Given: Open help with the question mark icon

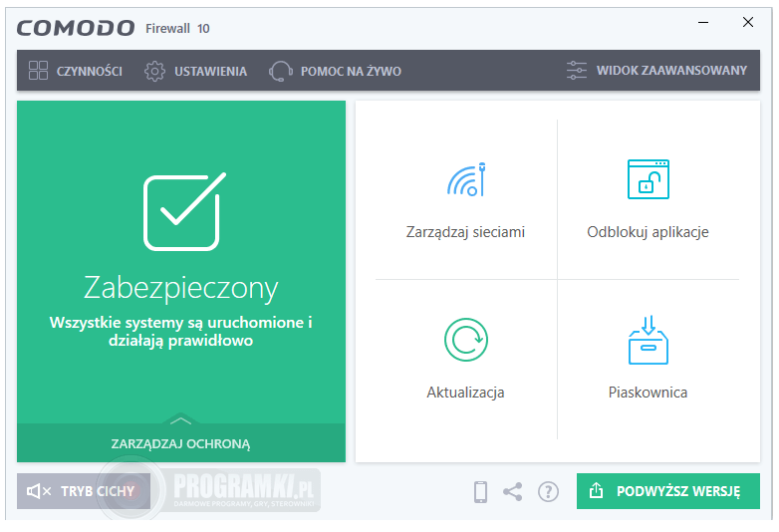Looking at the screenshot, I should point(549,492).
